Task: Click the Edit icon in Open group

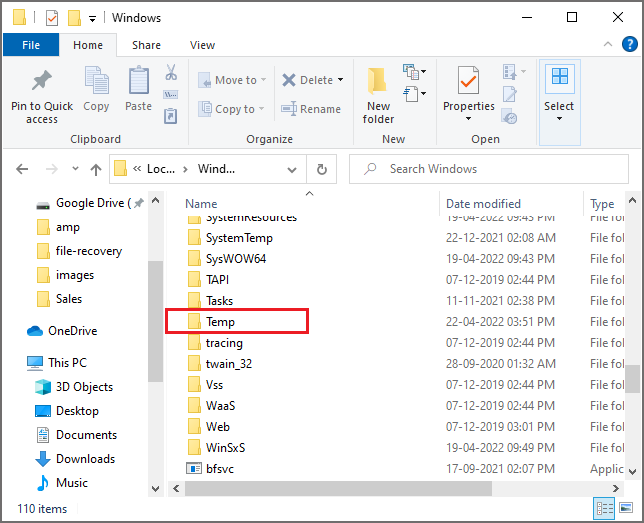Action: click(510, 94)
